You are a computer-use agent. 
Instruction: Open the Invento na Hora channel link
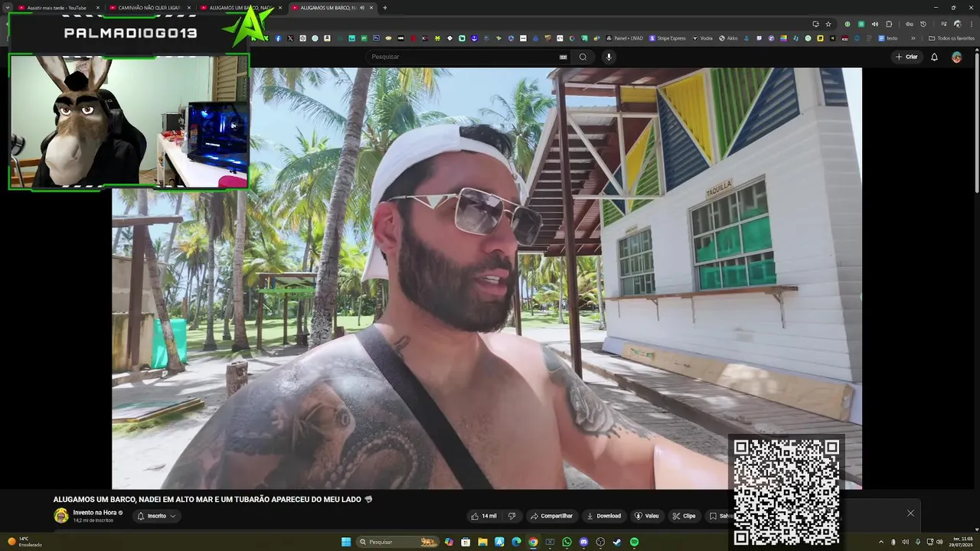(x=96, y=512)
